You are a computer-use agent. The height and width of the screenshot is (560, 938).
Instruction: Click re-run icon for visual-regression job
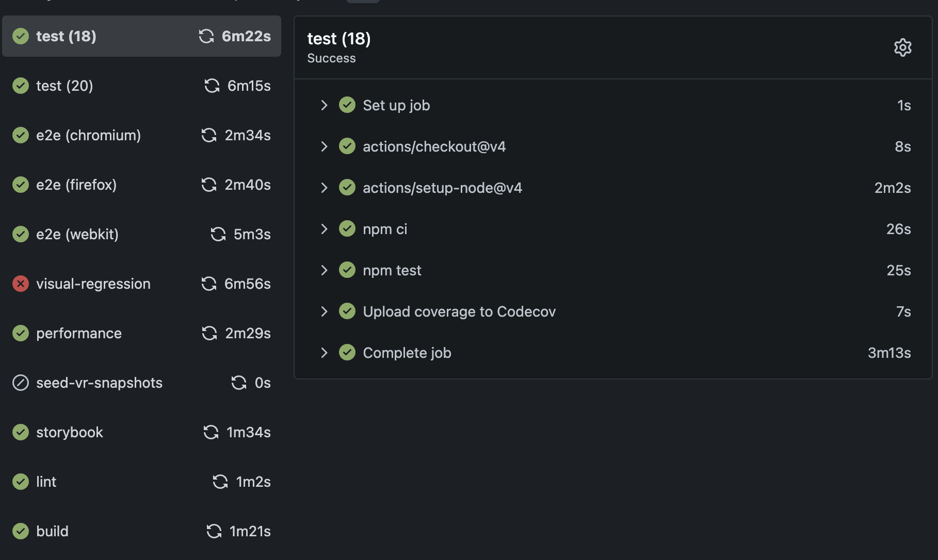209,284
